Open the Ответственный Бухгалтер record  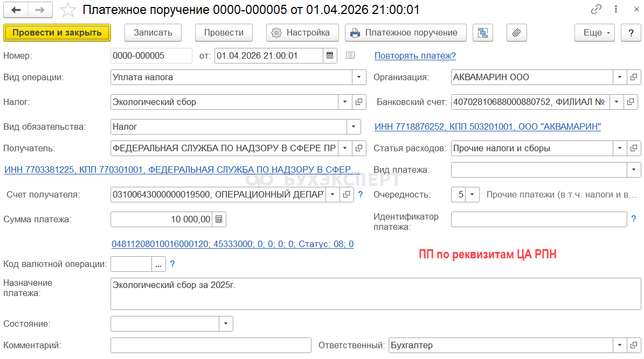pos(634,346)
